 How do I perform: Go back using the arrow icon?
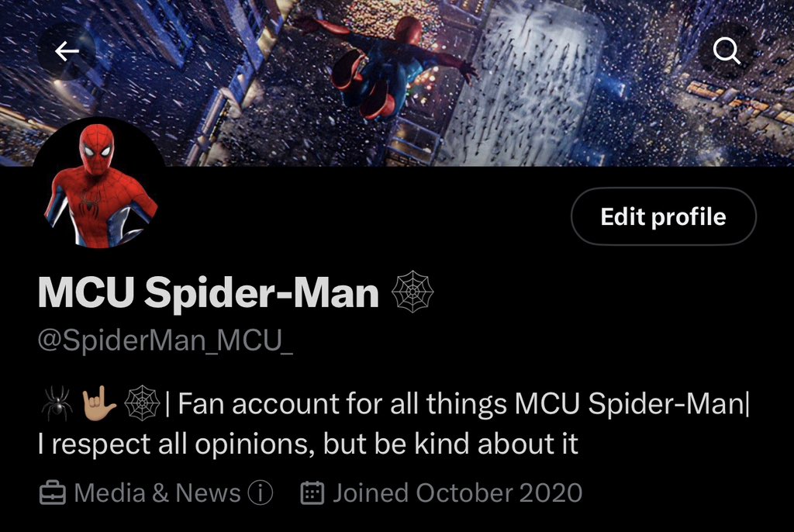click(67, 51)
